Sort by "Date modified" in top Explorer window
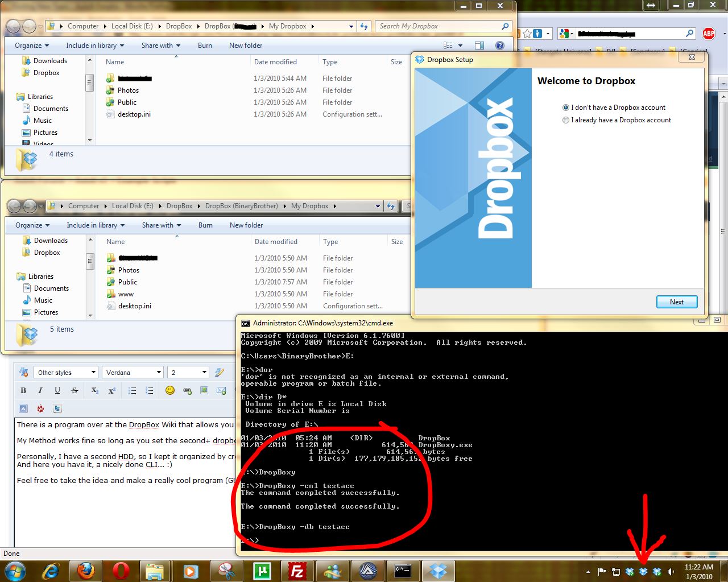This screenshot has height=582, width=728. point(276,62)
